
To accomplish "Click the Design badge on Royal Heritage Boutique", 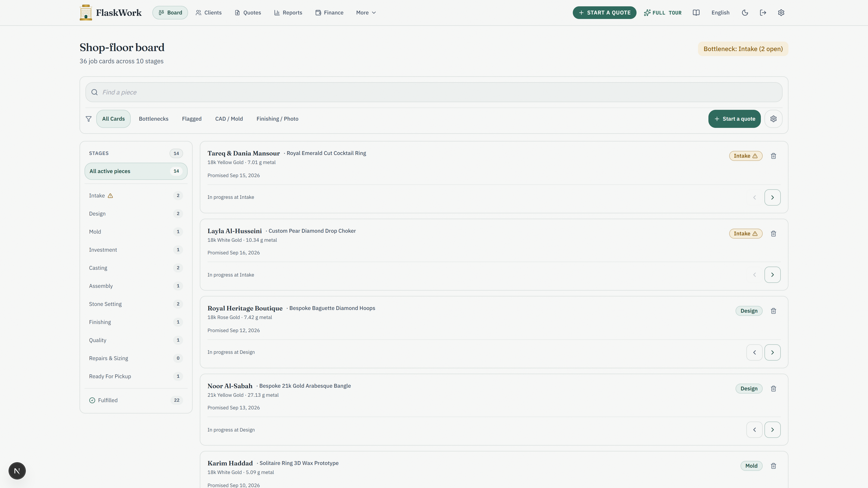I will click(749, 311).
